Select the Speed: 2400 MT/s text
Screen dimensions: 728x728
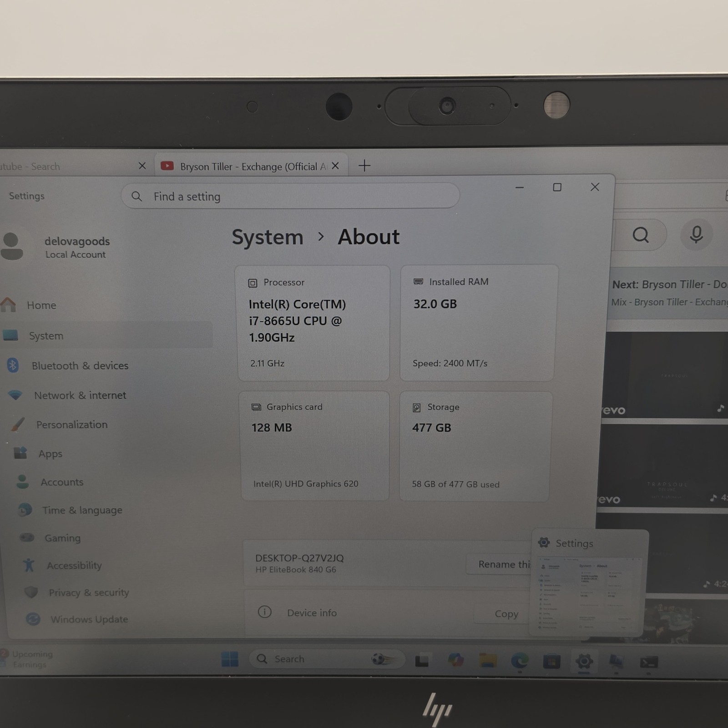[450, 363]
